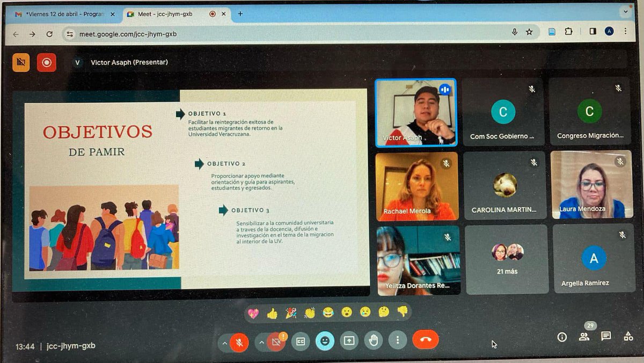Click the red recording indicator icon
Image resolution: width=644 pixels, height=363 pixels.
(46, 62)
